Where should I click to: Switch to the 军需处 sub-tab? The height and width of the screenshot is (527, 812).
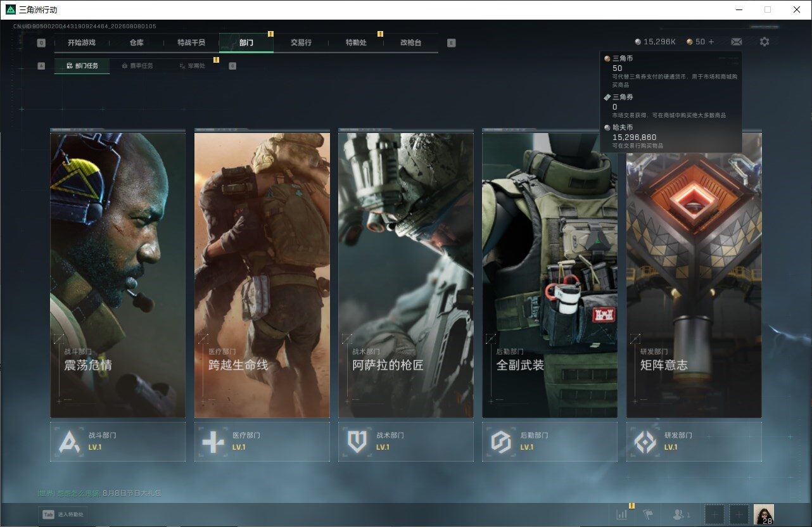(x=192, y=66)
